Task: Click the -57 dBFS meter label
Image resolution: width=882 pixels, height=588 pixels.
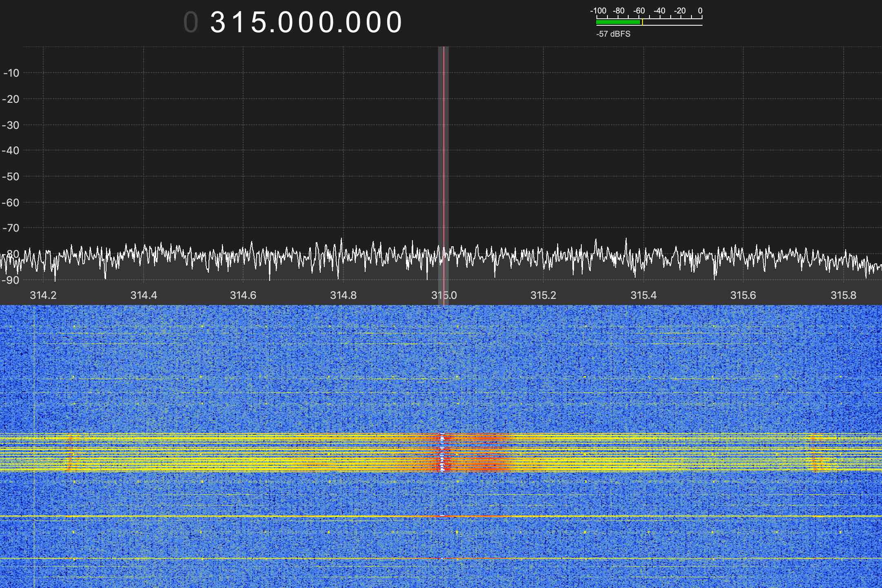Action: pyautogui.click(x=613, y=34)
